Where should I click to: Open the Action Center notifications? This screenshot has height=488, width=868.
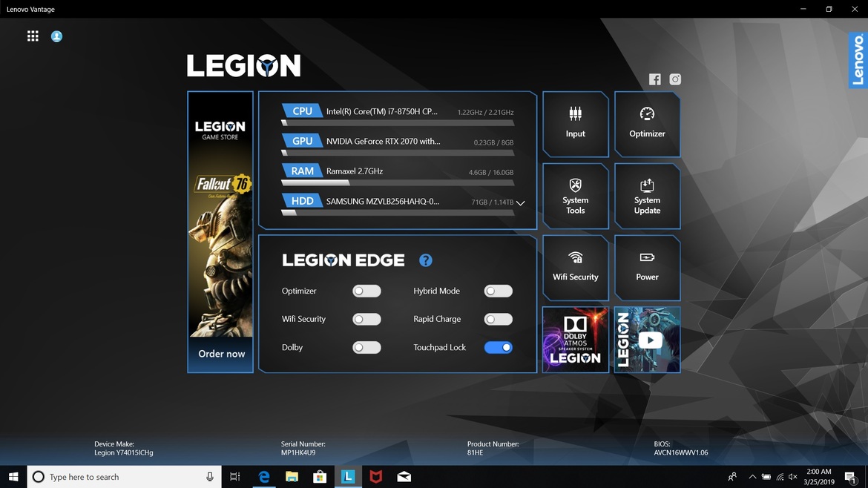tap(850, 476)
